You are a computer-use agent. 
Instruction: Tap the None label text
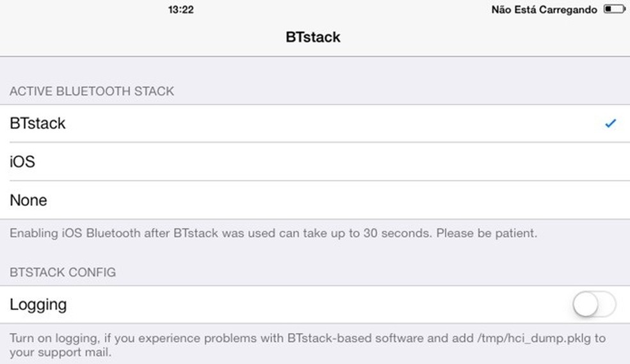(x=28, y=200)
